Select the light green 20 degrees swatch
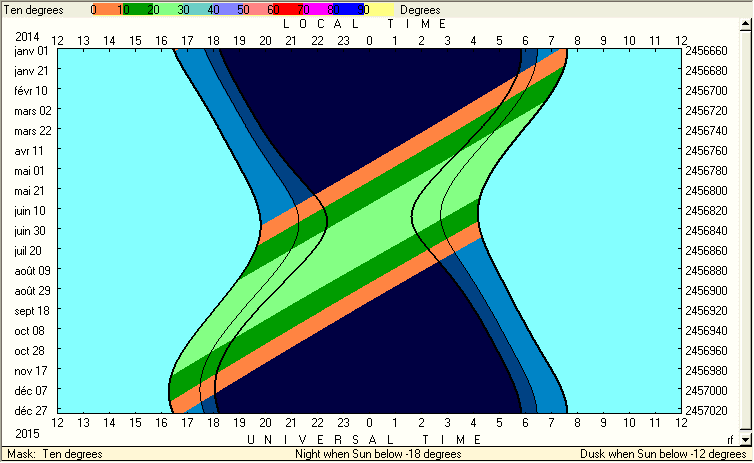The height and width of the screenshot is (463, 754). (x=167, y=10)
